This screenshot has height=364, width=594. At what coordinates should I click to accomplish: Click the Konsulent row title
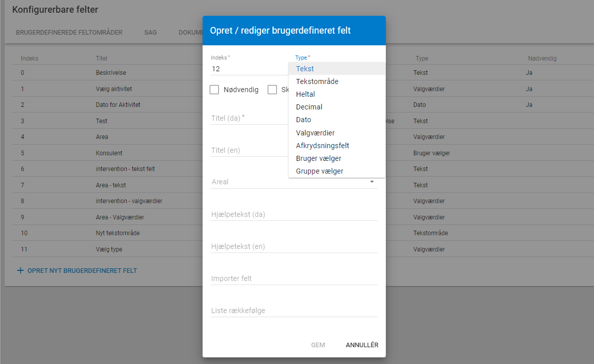tap(109, 153)
